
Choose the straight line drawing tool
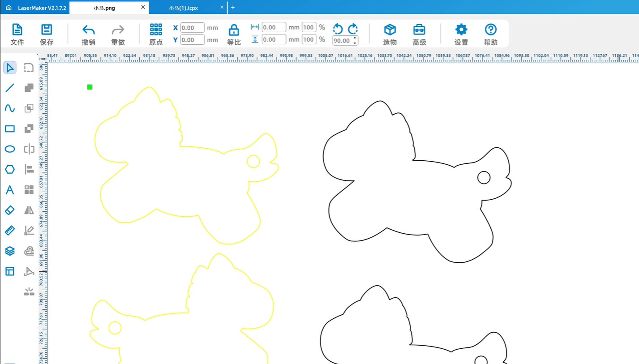(x=10, y=88)
